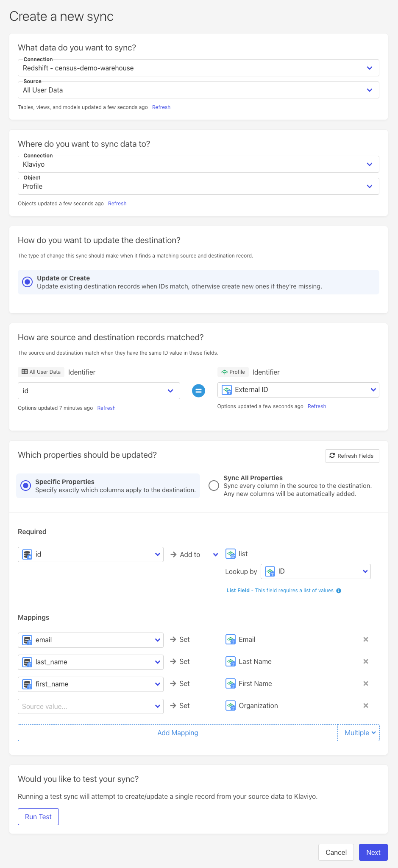This screenshot has width=398, height=868.
Task: Click the All User Data table badge
Action: (41, 372)
